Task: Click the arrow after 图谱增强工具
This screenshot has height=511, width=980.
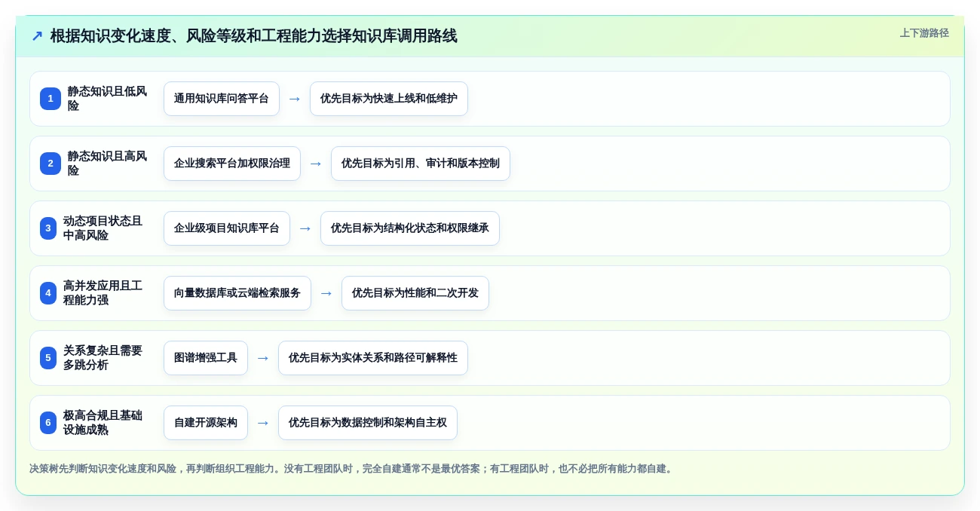Action: pyautogui.click(x=263, y=358)
